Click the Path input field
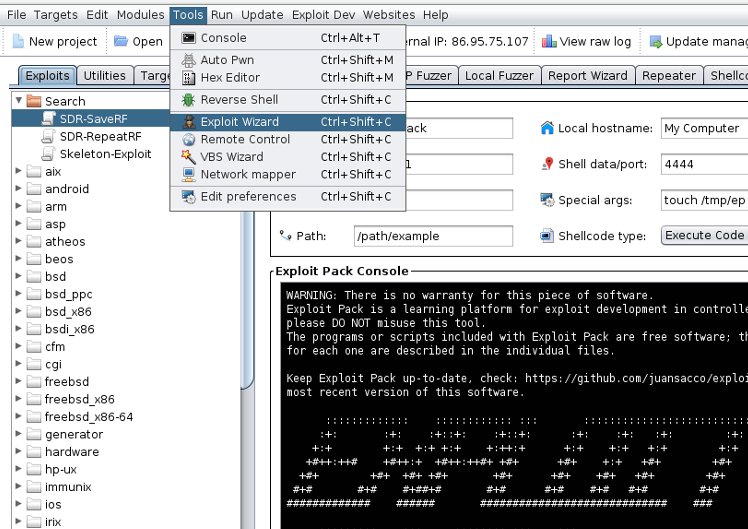 point(433,236)
